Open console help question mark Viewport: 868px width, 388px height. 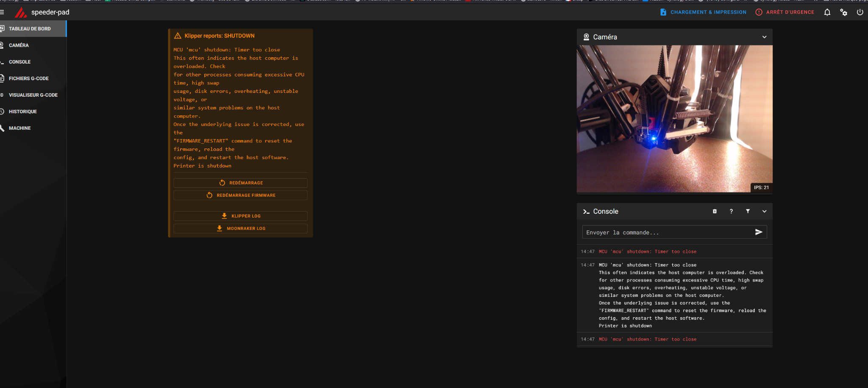731,211
